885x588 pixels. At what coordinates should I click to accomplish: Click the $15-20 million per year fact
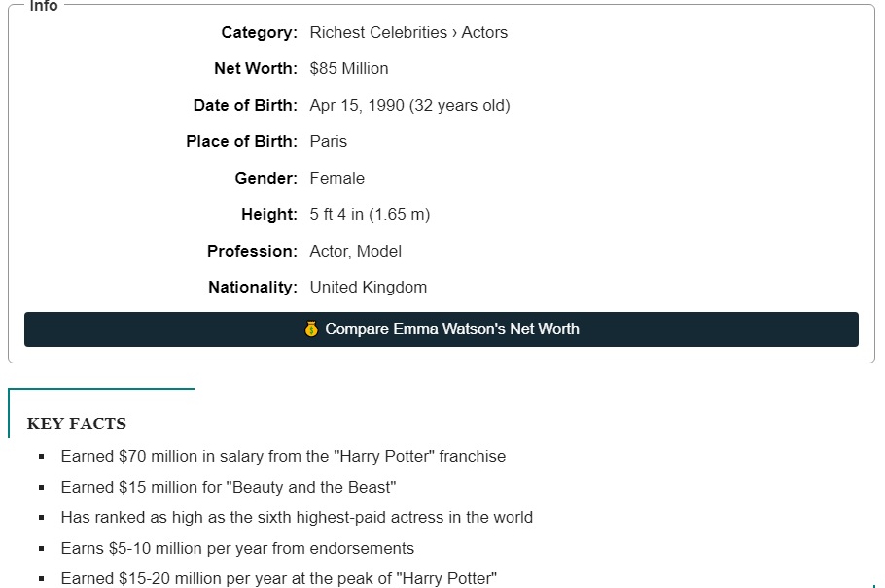[x=279, y=579]
